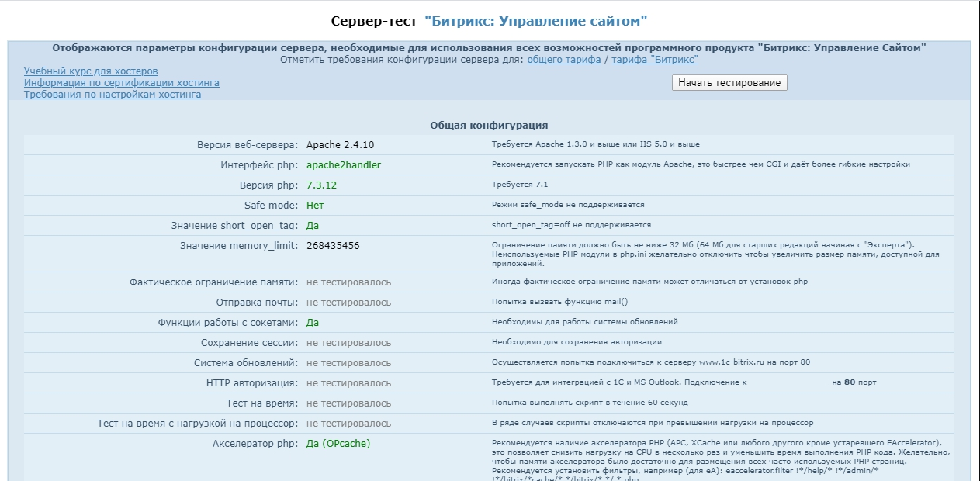The image size is (980, 481).
Task: Click the "Отправка почты:" label
Action: pos(257,303)
